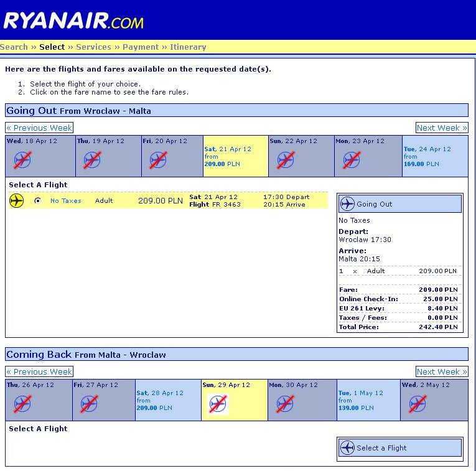Click the no-flight icon under Mon, 30 Apr 12

(x=285, y=404)
